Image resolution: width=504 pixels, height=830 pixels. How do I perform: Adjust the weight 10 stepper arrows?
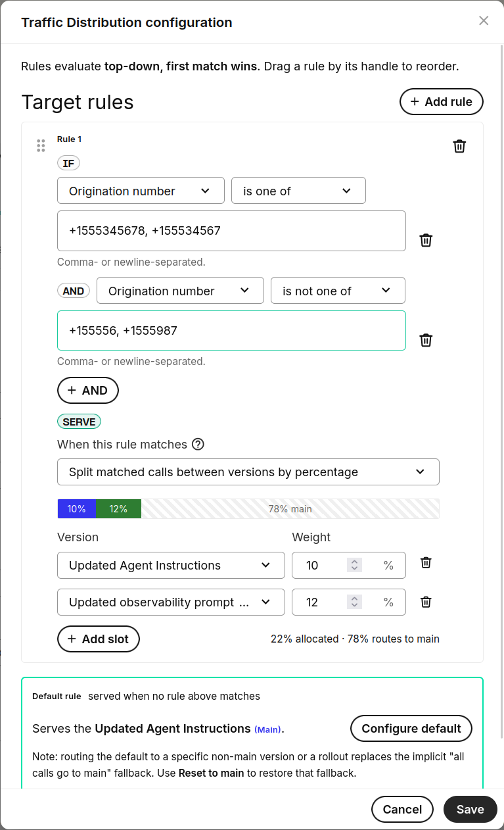[x=354, y=566]
